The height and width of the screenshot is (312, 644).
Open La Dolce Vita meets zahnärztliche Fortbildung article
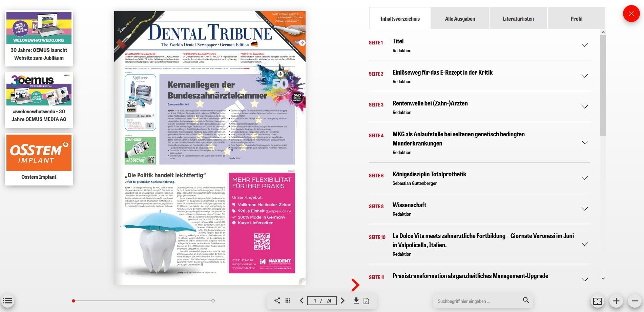pos(483,240)
